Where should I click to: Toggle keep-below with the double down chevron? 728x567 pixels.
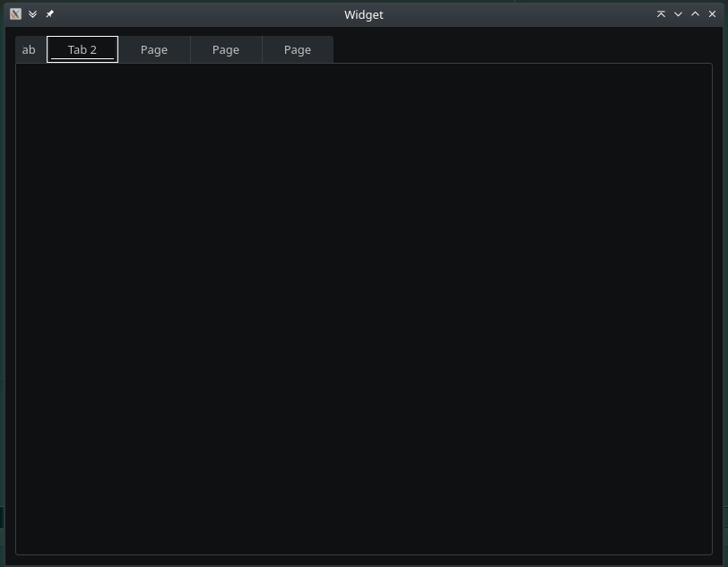33,14
